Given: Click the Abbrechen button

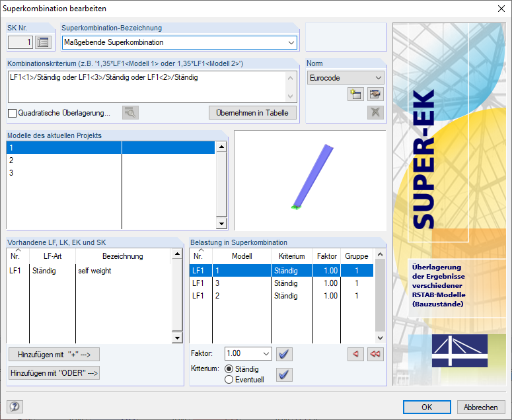Looking at the screenshot, I should coord(481,407).
